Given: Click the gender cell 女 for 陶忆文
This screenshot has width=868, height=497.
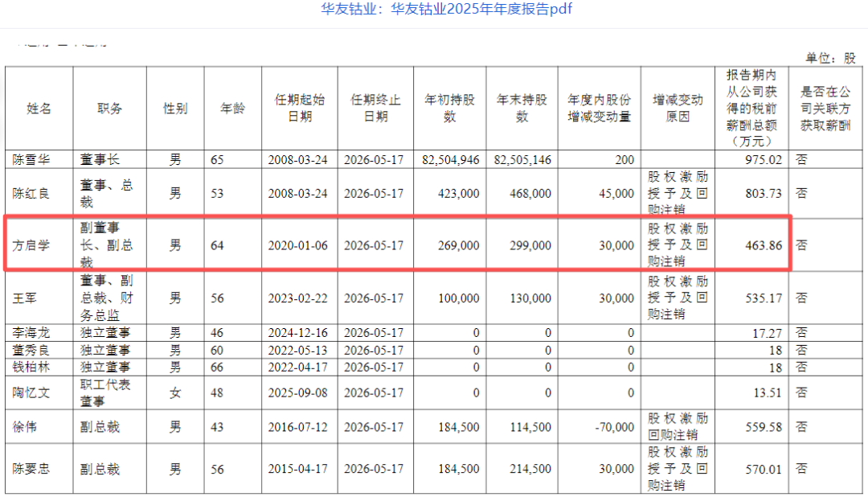Looking at the screenshot, I should (175, 392).
